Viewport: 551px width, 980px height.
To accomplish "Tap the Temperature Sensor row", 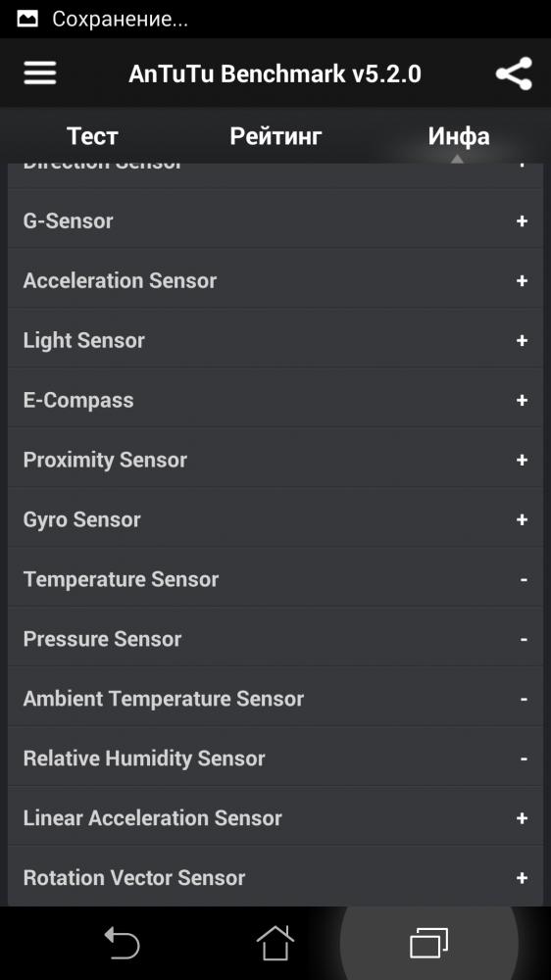I will 275,579.
